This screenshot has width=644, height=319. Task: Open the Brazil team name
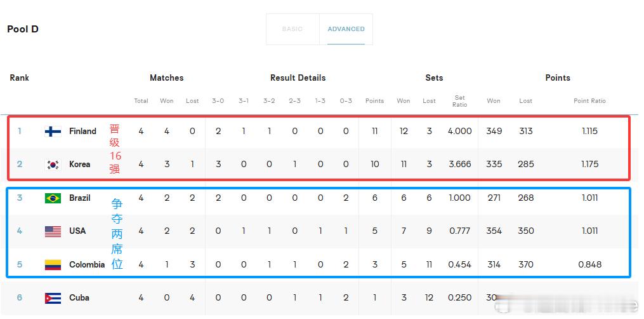point(80,198)
